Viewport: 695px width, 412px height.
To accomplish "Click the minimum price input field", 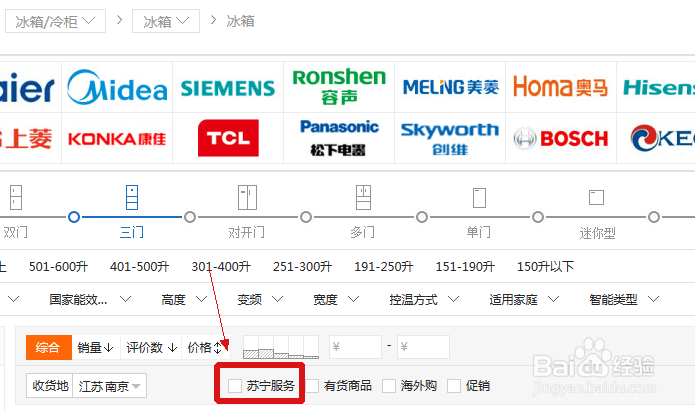I will (x=355, y=347).
